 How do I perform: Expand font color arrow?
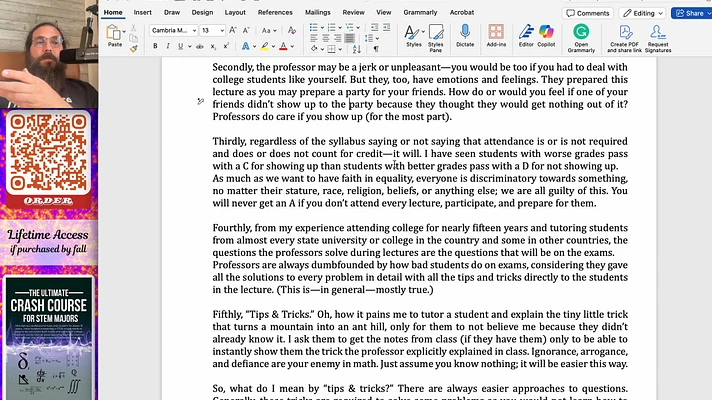click(x=292, y=46)
